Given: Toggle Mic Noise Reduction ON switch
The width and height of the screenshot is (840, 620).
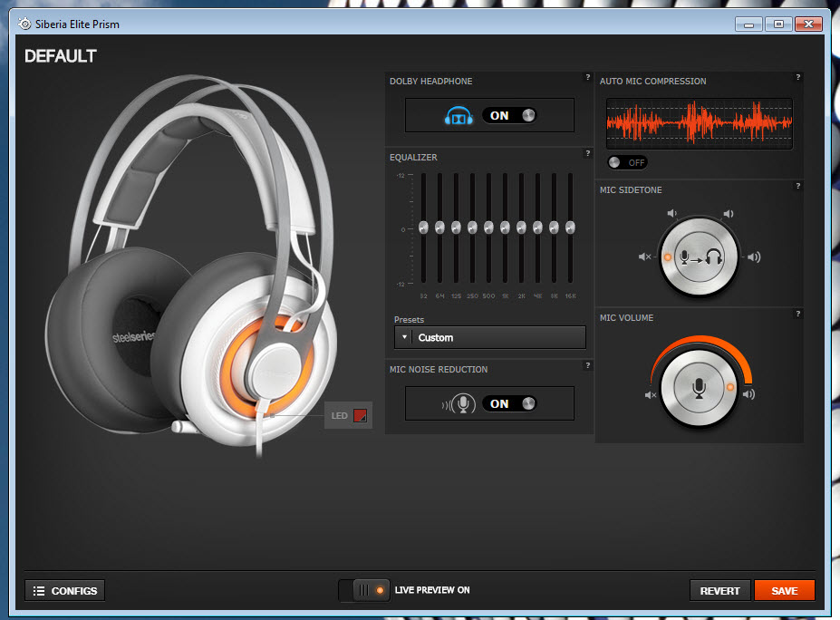Looking at the screenshot, I should (509, 403).
